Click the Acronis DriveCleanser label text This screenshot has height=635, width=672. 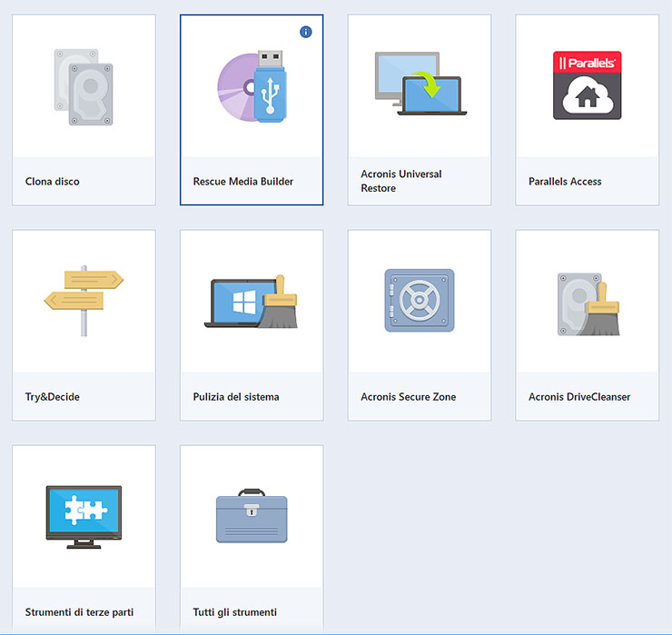(x=579, y=397)
